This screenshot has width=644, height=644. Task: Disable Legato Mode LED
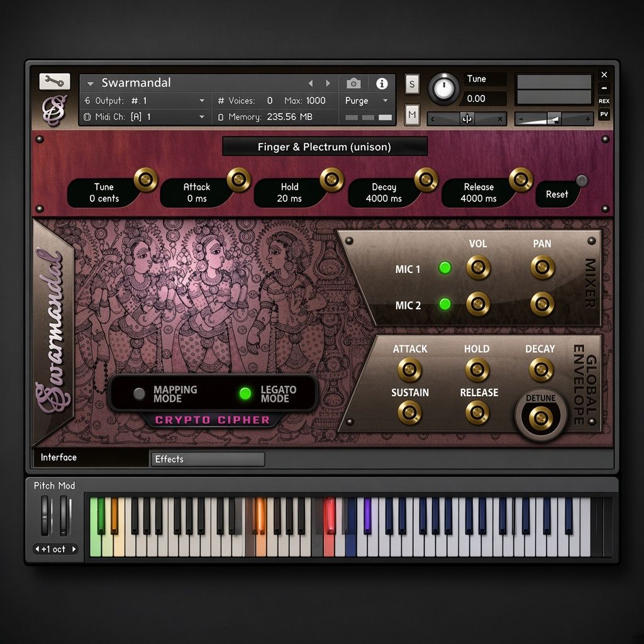coord(245,394)
